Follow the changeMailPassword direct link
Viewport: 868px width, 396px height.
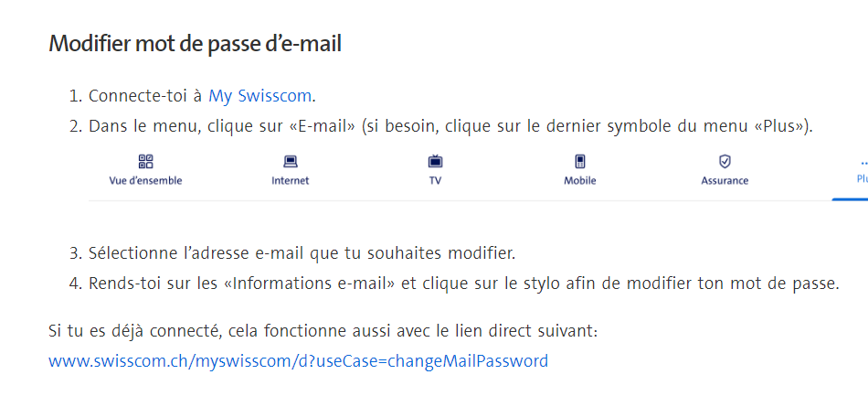(298, 361)
